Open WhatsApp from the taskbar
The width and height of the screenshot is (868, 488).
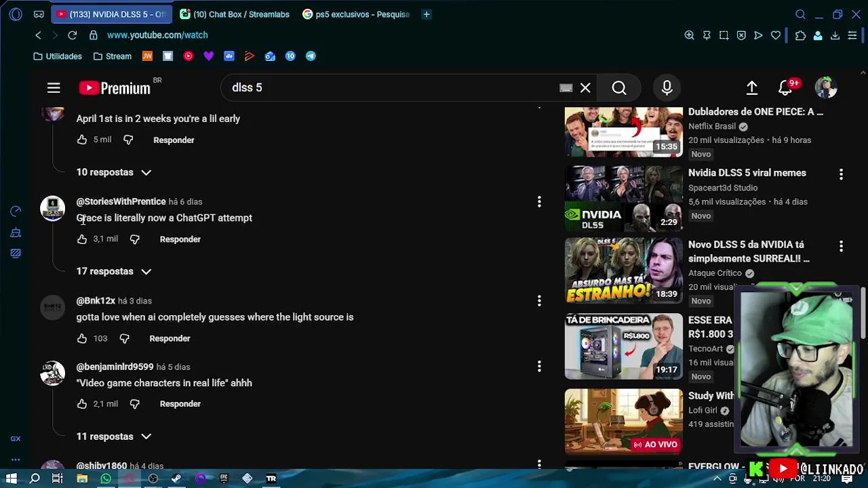106,479
